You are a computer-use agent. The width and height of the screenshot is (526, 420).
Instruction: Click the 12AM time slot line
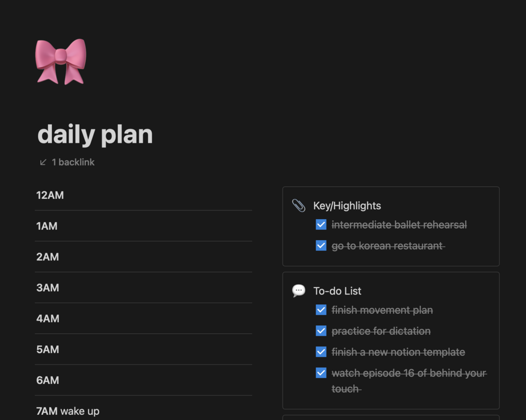point(50,196)
